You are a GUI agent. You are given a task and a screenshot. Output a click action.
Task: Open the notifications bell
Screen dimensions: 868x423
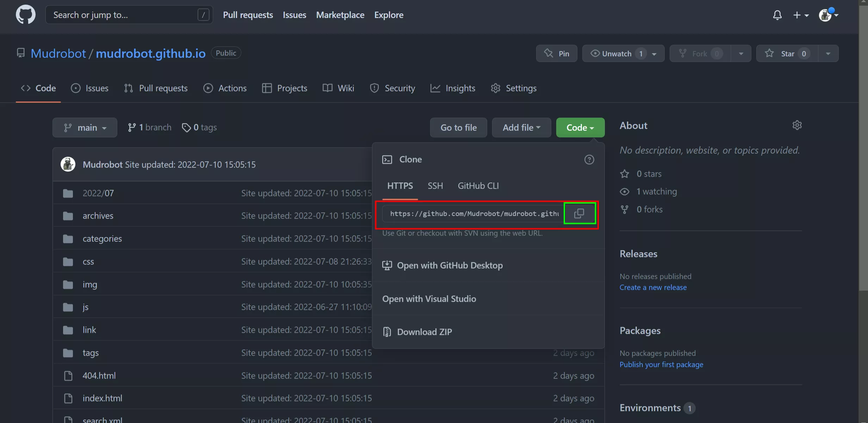click(777, 15)
